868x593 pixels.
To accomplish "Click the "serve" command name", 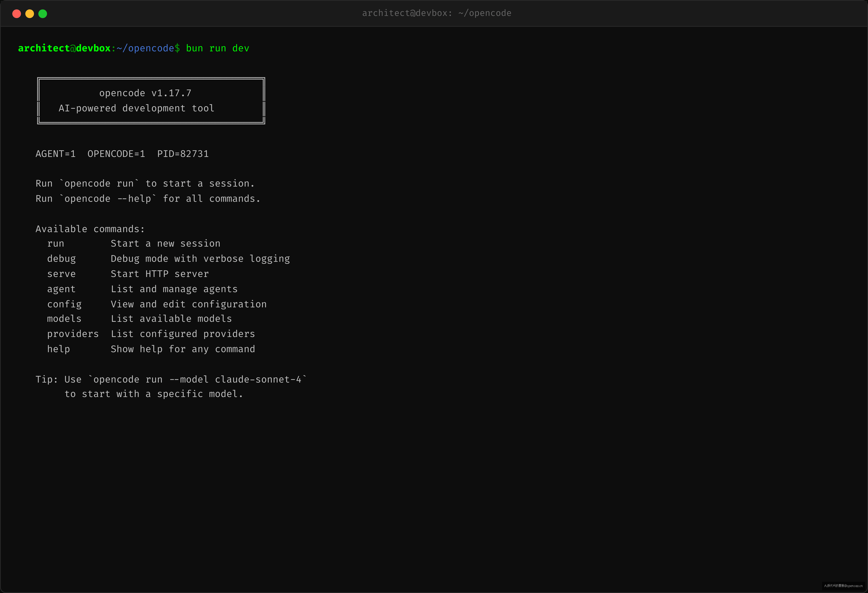I will tap(61, 274).
